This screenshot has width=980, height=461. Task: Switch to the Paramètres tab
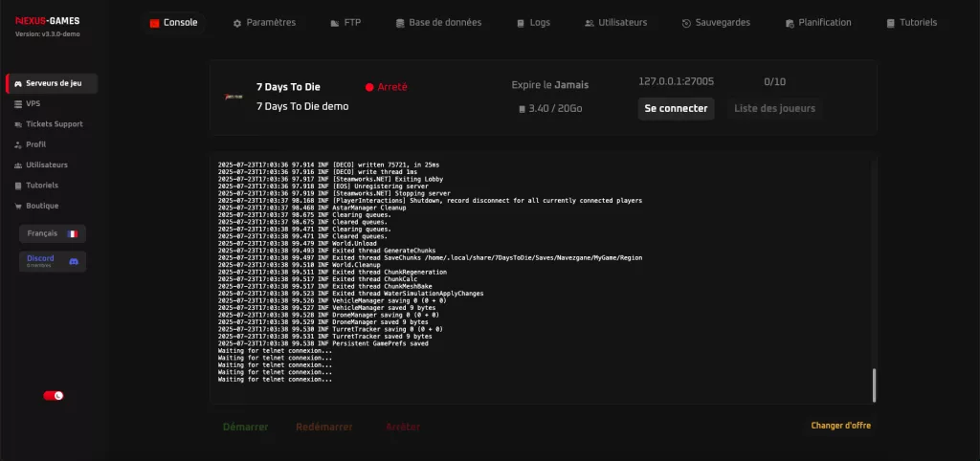[264, 23]
